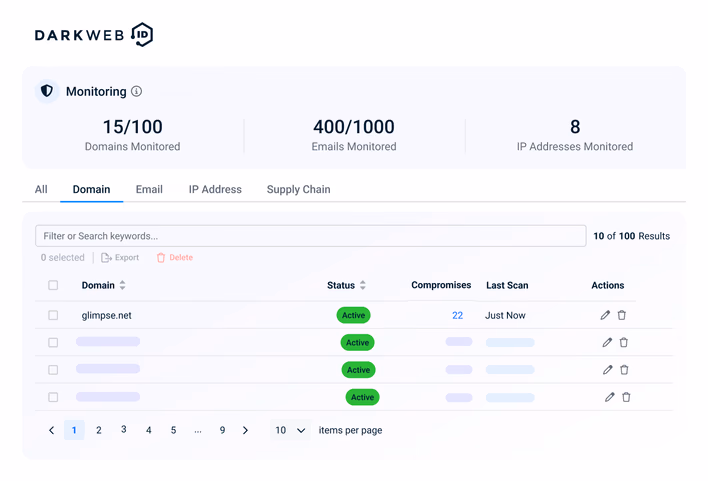The image size is (708, 481).
Task: Check the last row checkbox
Action: click(x=53, y=397)
